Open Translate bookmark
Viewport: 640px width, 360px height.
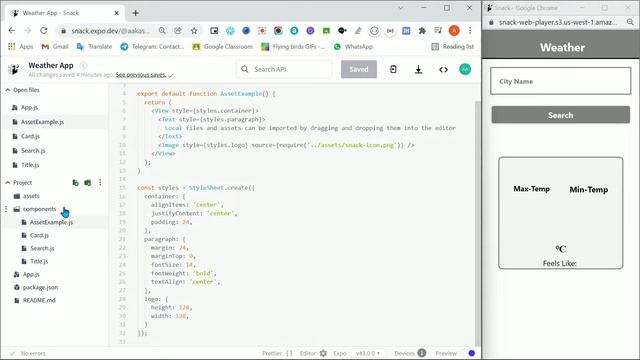94,47
